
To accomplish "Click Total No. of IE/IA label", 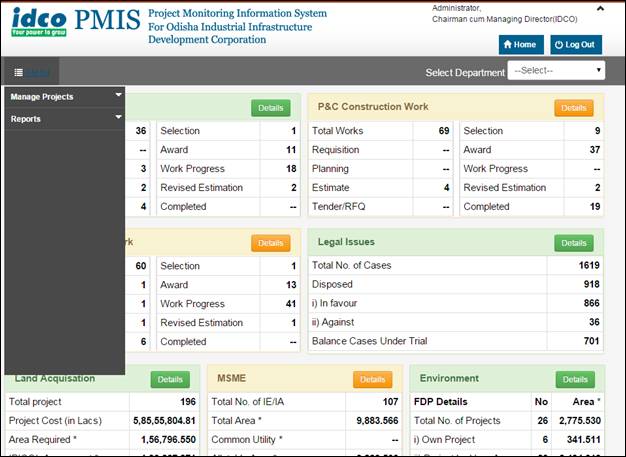I will (x=248, y=402).
